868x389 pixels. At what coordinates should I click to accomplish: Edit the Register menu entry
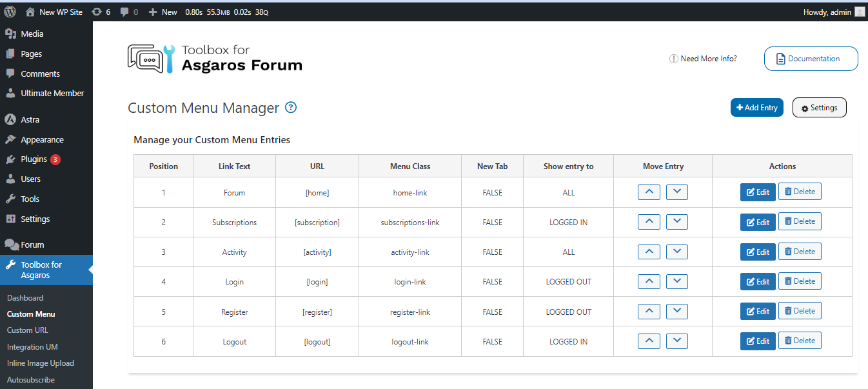(x=758, y=312)
